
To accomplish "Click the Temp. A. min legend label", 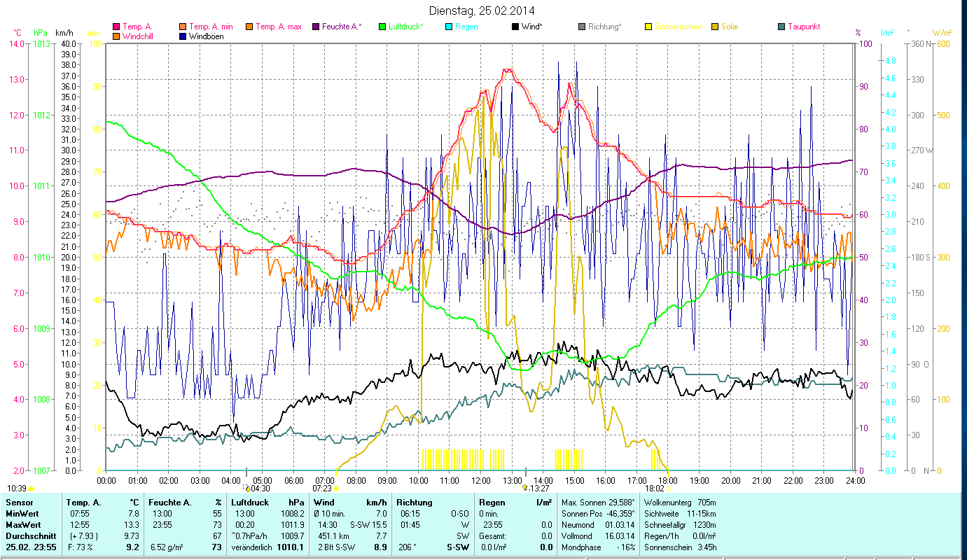I will (211, 27).
